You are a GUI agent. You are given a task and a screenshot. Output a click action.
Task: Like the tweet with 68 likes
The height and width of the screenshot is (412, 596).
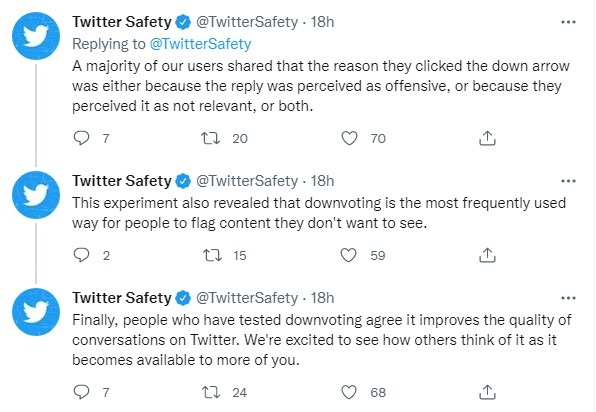coord(349,392)
